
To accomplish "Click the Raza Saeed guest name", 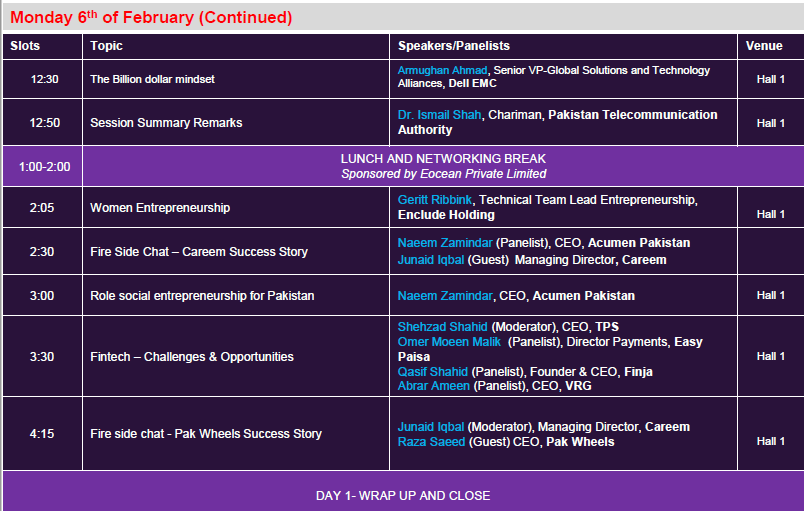I will (x=430, y=442).
